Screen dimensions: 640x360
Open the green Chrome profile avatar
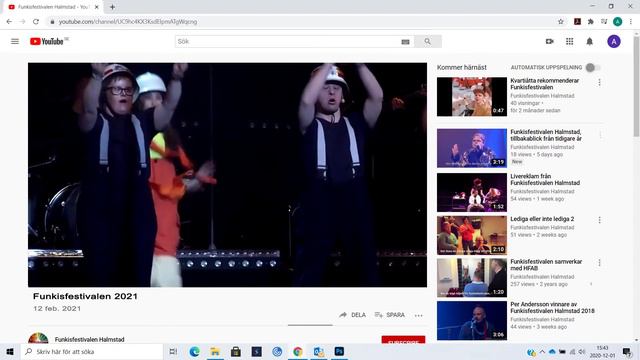618,22
